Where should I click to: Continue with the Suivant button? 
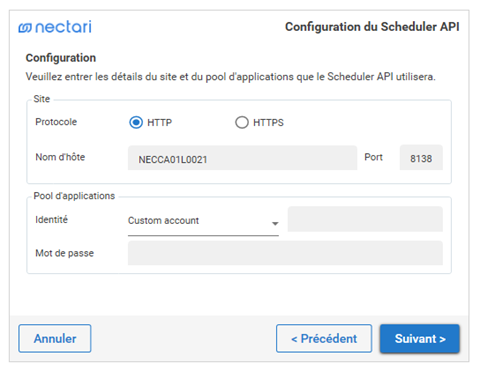click(x=420, y=338)
